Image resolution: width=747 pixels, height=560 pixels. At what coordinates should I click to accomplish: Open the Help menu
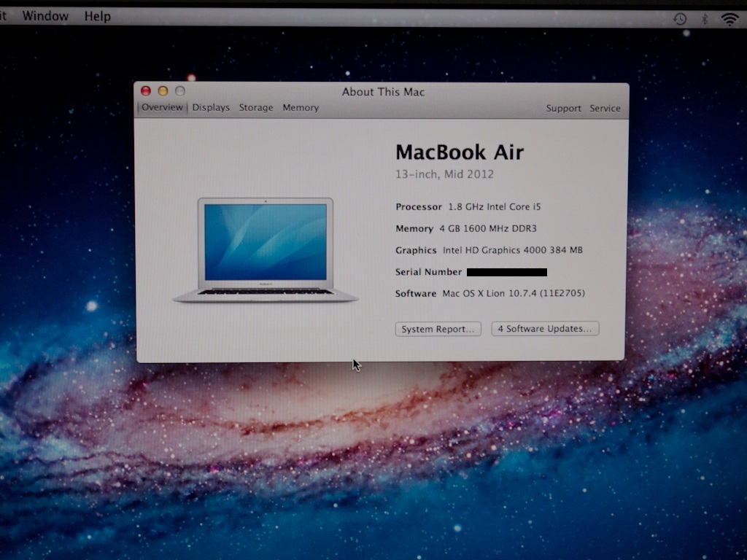(97, 16)
